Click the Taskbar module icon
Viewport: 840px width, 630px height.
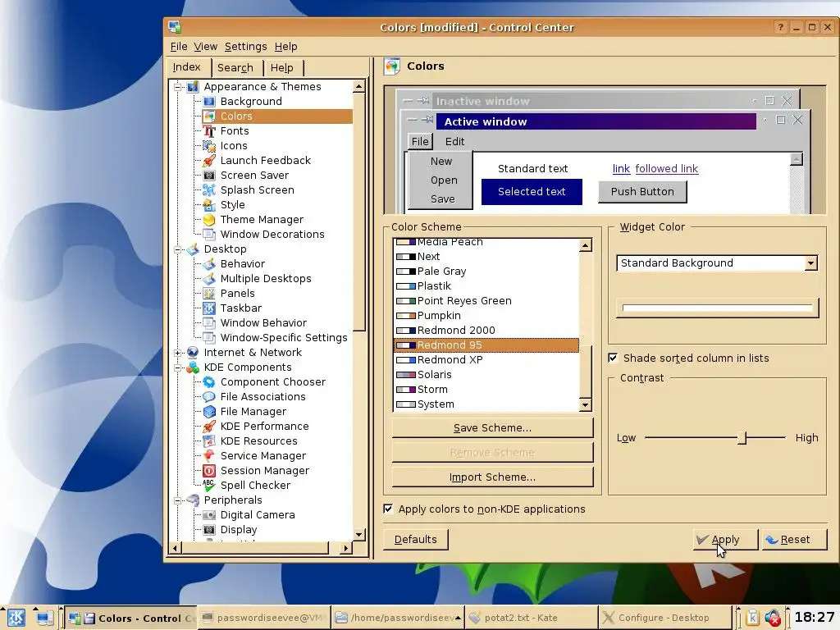click(209, 308)
